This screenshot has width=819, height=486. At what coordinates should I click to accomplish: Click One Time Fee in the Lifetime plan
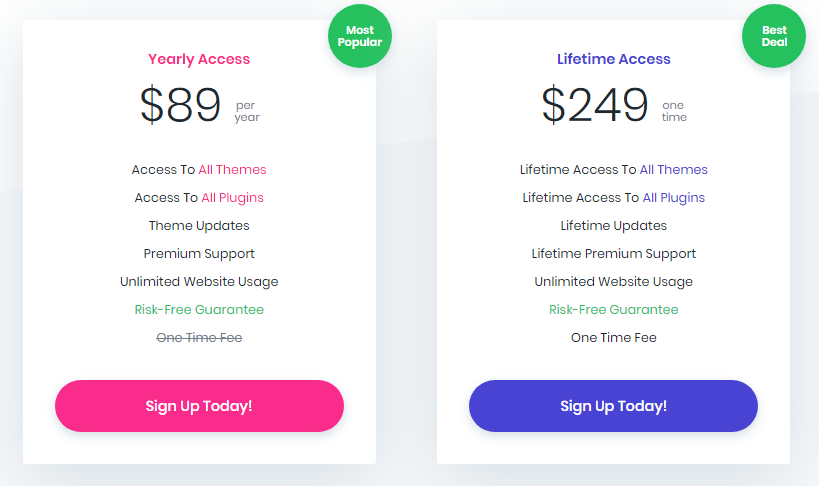pos(614,338)
